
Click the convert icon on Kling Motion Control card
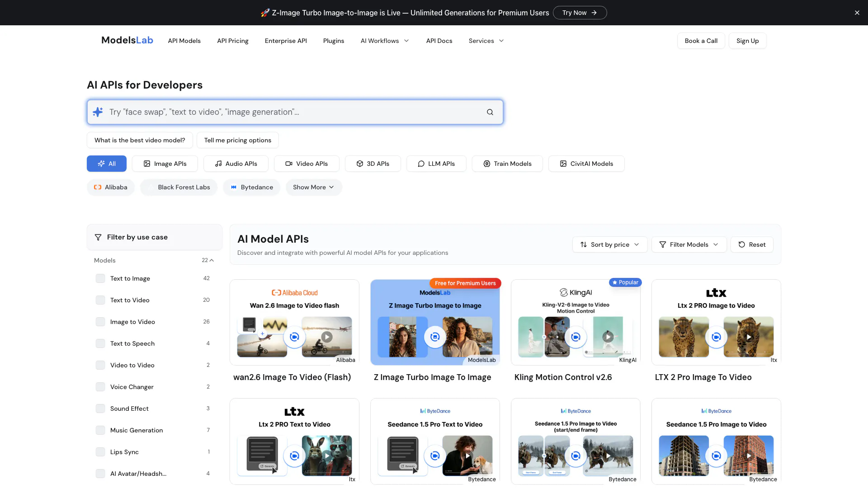(576, 337)
